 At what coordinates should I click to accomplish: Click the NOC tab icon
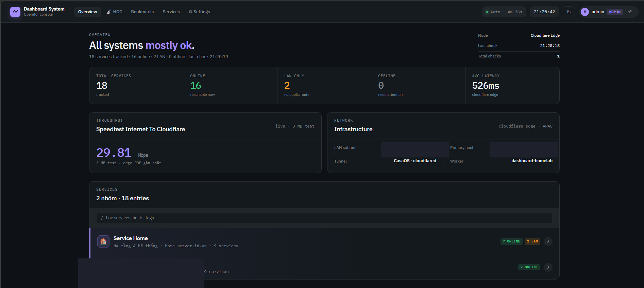point(109,12)
